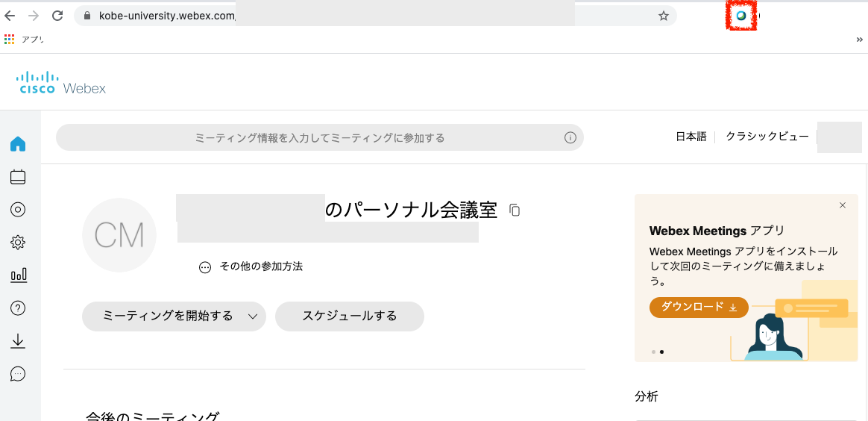The image size is (868, 421).
Task: Reload the page in browser toolbar
Action: click(x=57, y=16)
